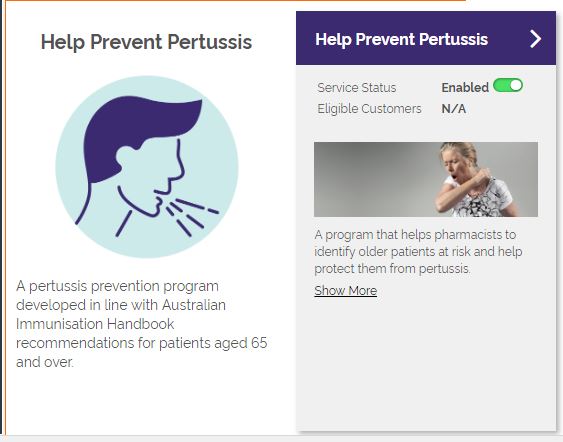
Task: Click the Australian Immunisation Handbook description paragraph
Action: point(141,324)
